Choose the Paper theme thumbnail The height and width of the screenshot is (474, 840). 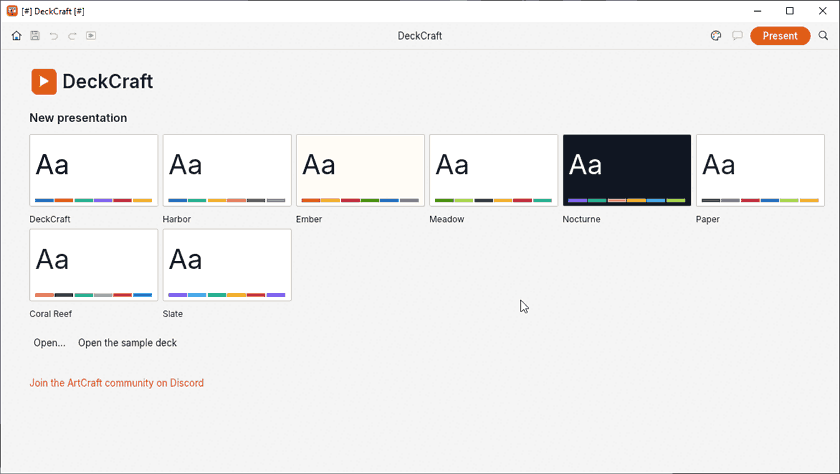760,170
